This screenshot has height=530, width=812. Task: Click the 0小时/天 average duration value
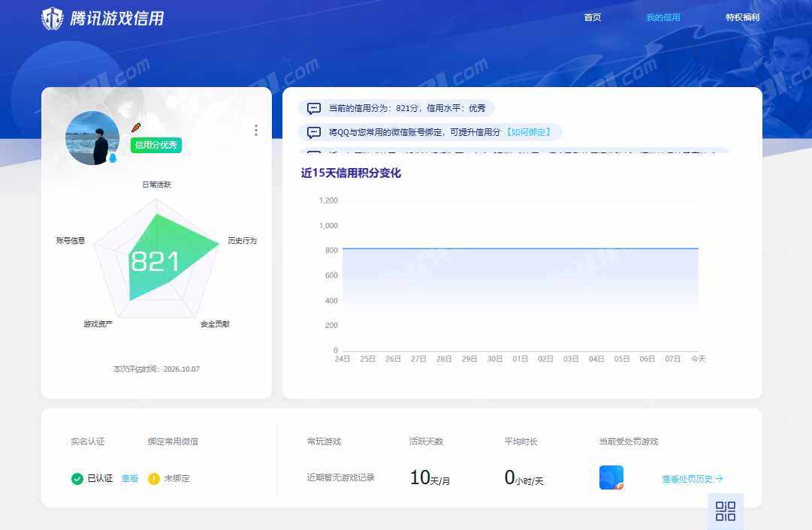pos(524,477)
